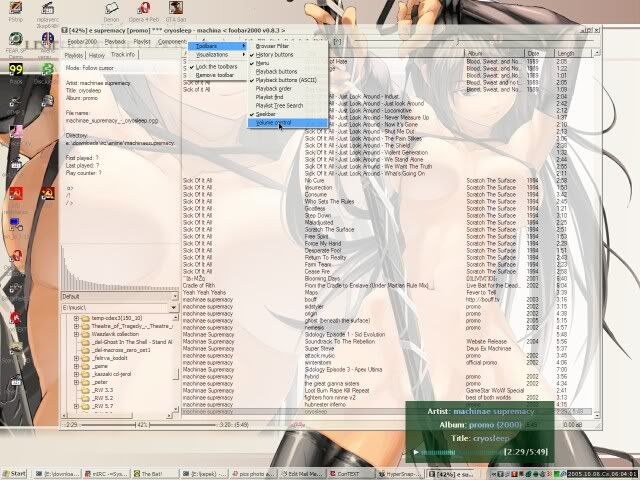Click the Album column header
Screen dimensions: 640x480
(x=494, y=53)
